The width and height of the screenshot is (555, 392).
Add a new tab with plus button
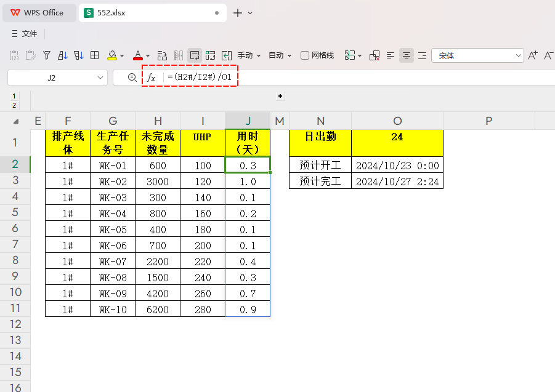point(238,13)
